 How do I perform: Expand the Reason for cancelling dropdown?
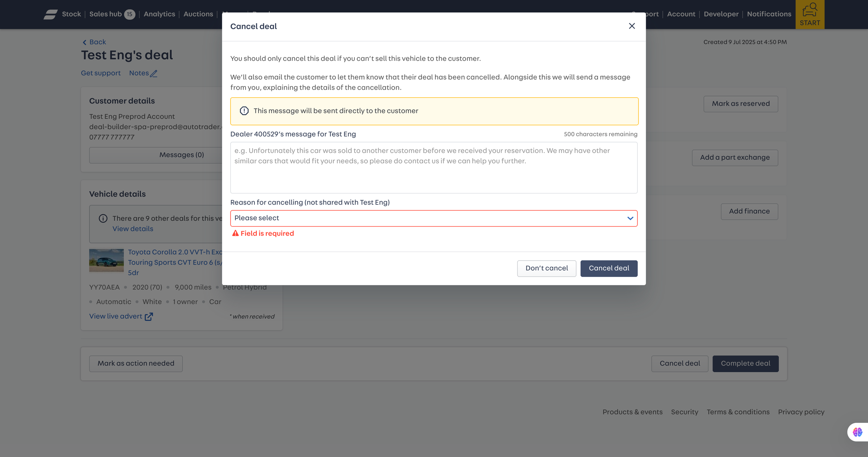[434, 218]
